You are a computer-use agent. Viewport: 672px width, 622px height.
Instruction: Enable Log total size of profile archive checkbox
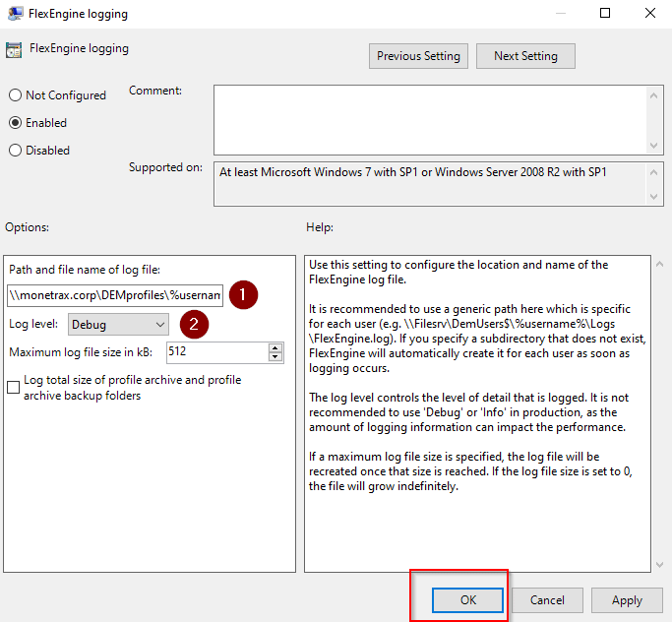pyautogui.click(x=14, y=388)
